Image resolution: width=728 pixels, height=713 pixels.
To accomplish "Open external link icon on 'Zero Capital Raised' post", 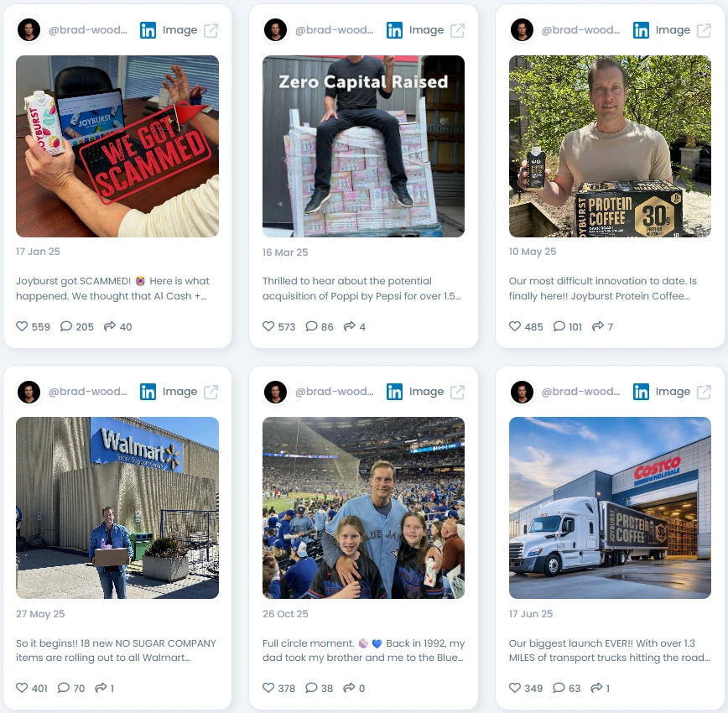I will point(457,30).
